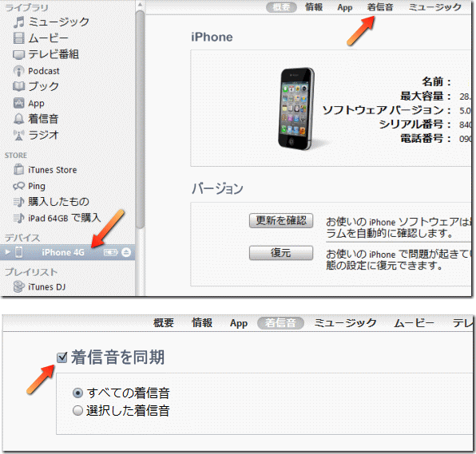The height and width of the screenshot is (454, 476).
Task: Click the iPad 64GB で購入 playlist icon
Action: click(x=19, y=218)
